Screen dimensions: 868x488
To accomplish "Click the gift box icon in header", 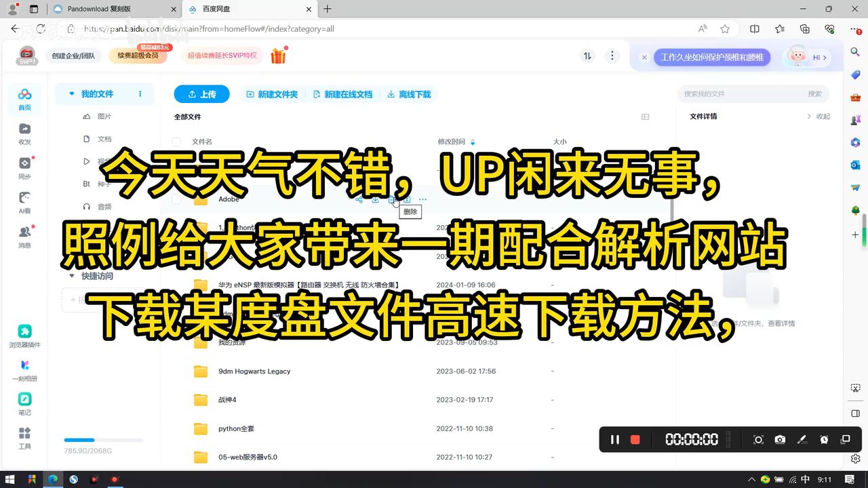I will pos(279,56).
